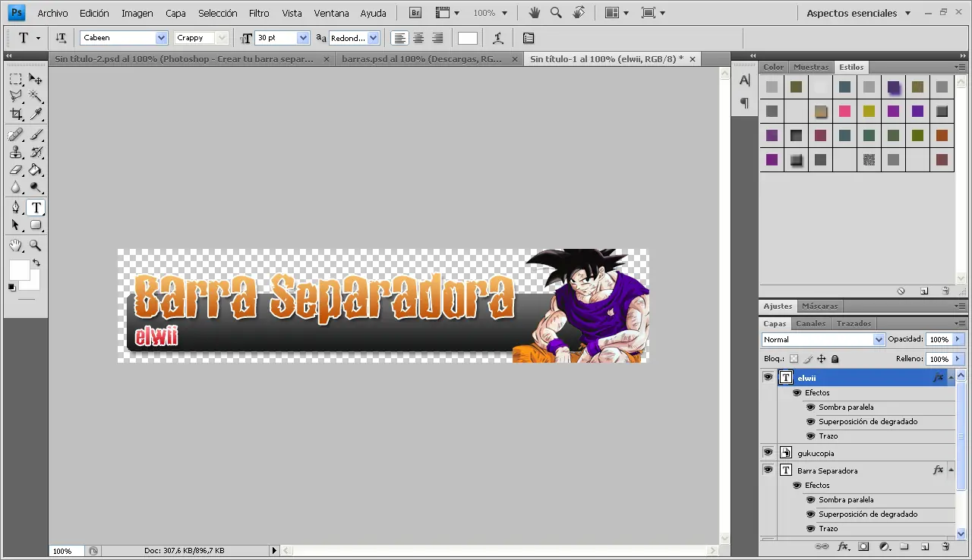
Task: Open the Opacidad slider arrow
Action: tap(958, 339)
